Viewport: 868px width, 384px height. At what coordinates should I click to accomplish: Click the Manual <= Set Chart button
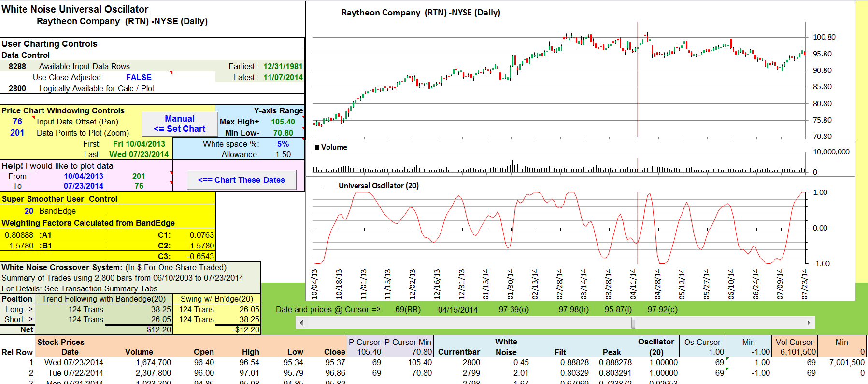180,123
